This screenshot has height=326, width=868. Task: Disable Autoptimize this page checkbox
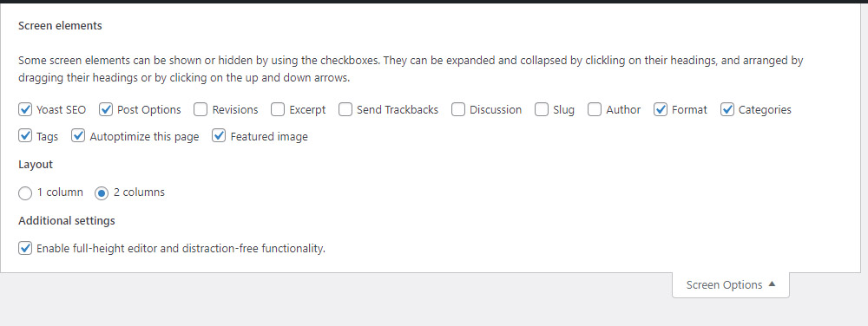(x=78, y=136)
